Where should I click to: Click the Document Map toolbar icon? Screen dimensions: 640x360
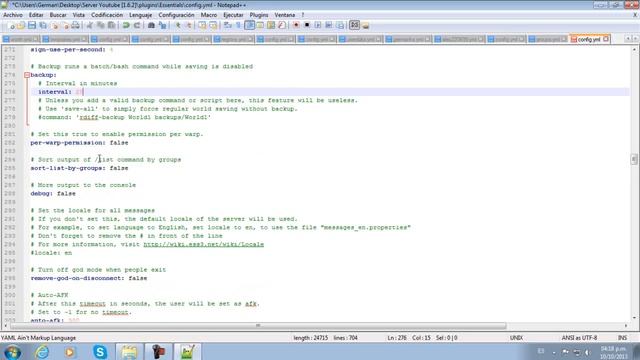pyautogui.click(x=271, y=25)
